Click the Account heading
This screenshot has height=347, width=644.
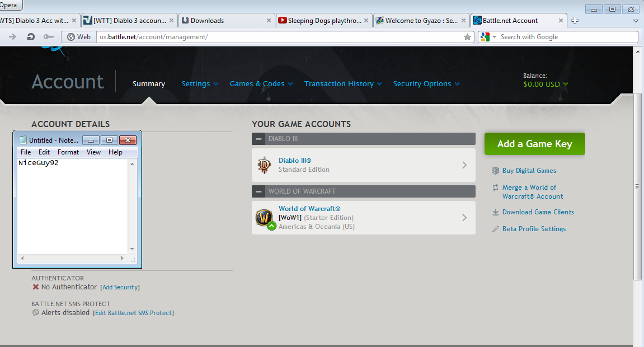68,82
